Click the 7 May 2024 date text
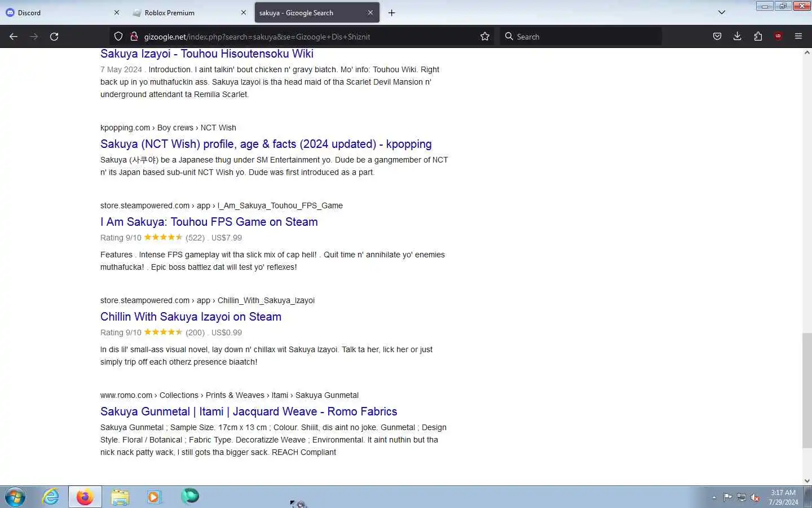Viewport: 812px width, 508px height. (121, 69)
